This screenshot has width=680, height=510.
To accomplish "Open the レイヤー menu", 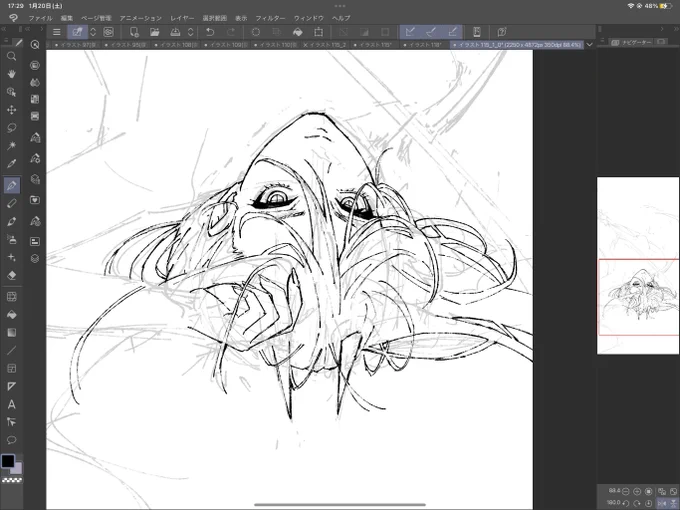I will pyautogui.click(x=182, y=18).
